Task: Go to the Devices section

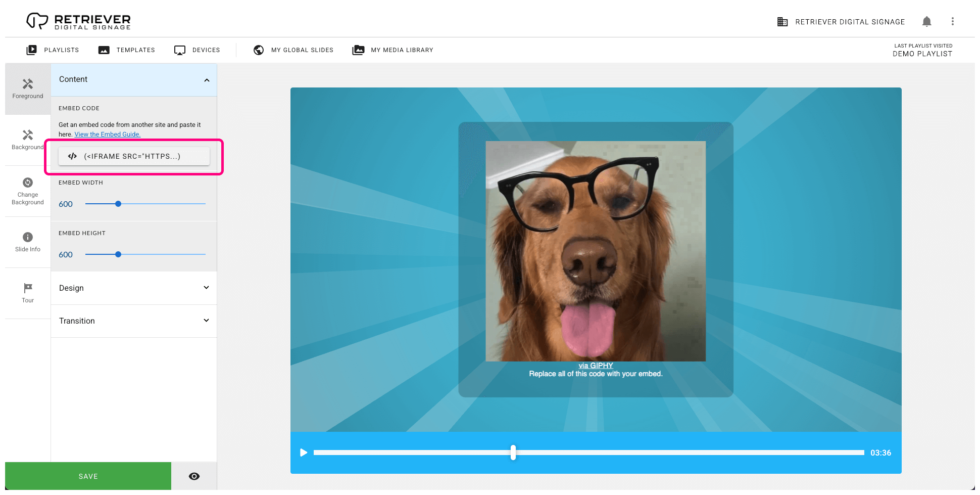Action: (197, 50)
